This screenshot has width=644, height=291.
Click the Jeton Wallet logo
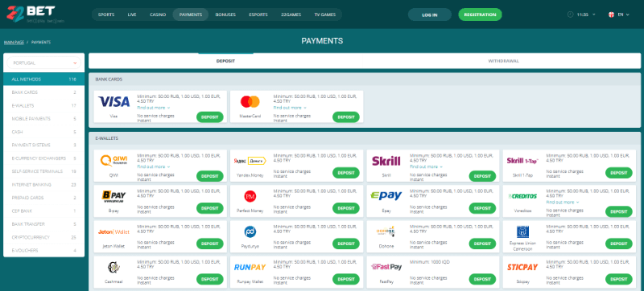coord(114,232)
